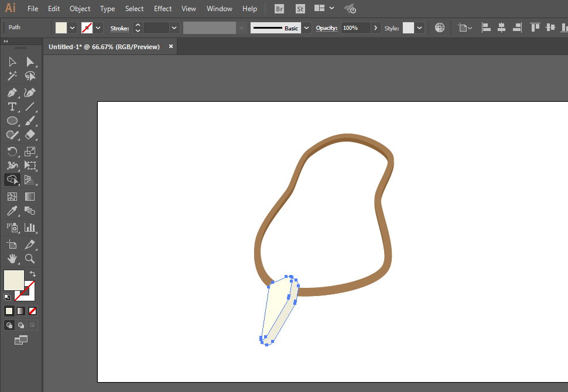Open the Change Screen Mode button
Image resolution: width=568 pixels, height=392 pixels.
click(20, 340)
